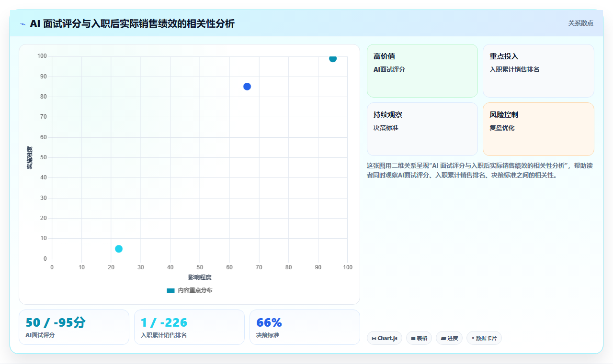This screenshot has width=613, height=364.
Task: Click the 实施难度 y-axis title
Action: tap(30, 158)
